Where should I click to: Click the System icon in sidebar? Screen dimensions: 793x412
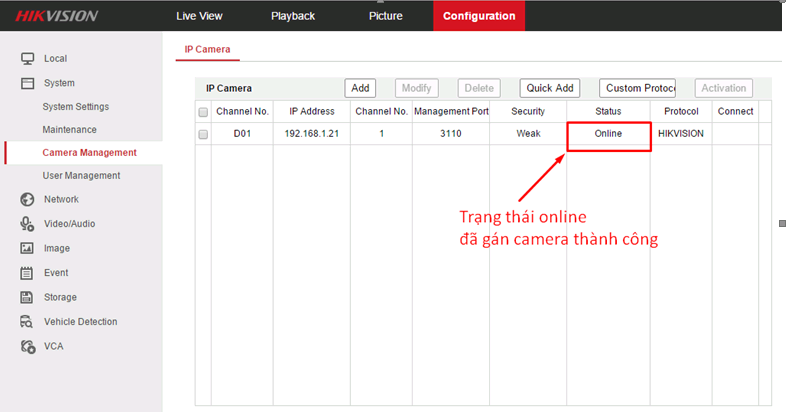pyautogui.click(x=28, y=83)
